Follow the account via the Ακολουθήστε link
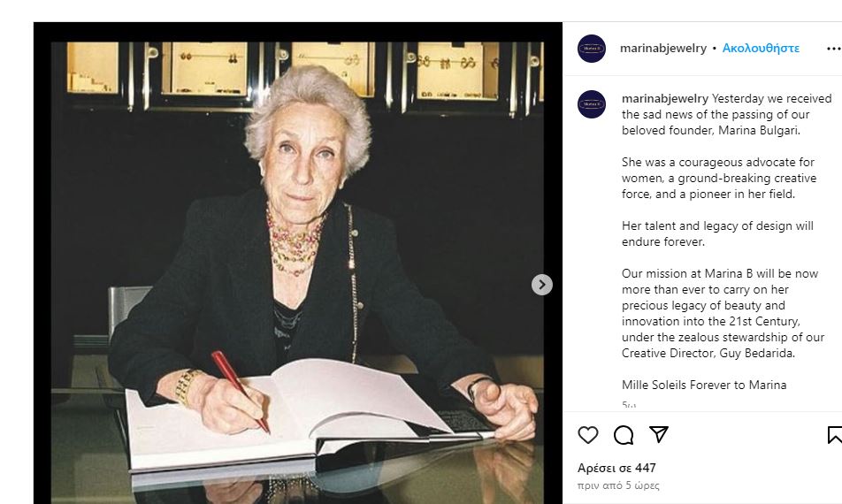This screenshot has width=842, height=504. (x=761, y=49)
